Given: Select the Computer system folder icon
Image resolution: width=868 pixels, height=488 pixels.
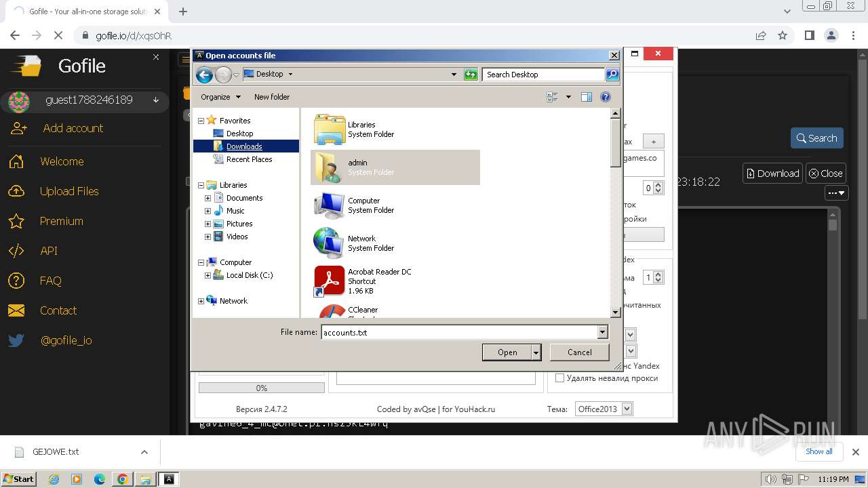Looking at the screenshot, I should coord(330,205).
